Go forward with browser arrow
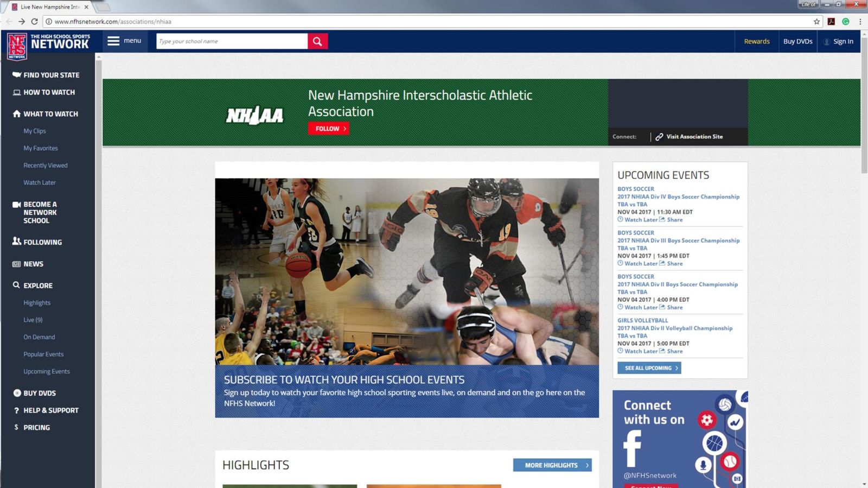 tap(22, 22)
